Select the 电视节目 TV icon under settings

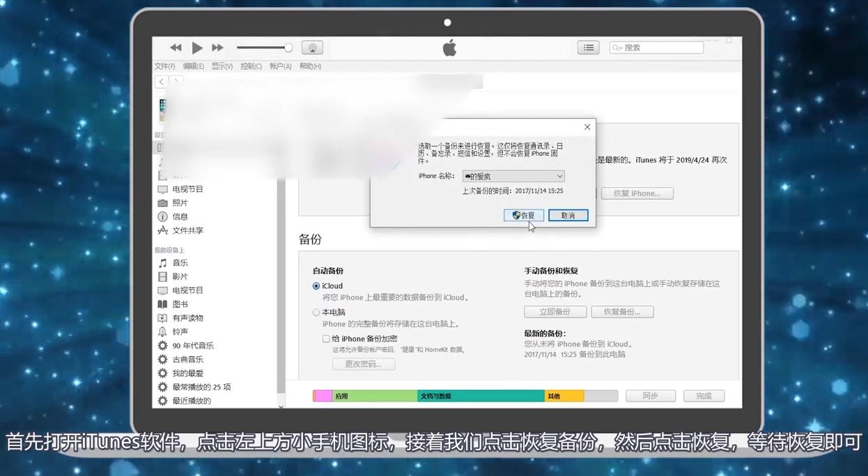click(162, 189)
